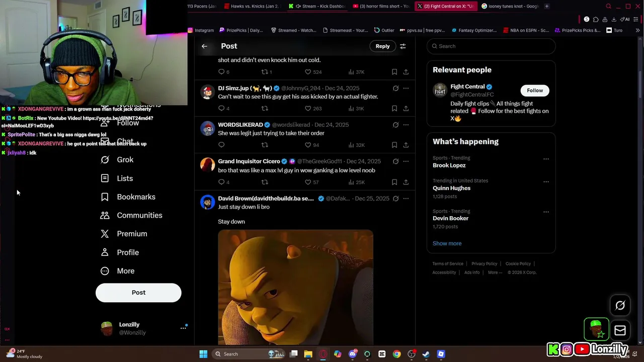The height and width of the screenshot is (362, 644).
Task: Open more options on WORDSLIKERAD's comment
Action: pos(406,125)
